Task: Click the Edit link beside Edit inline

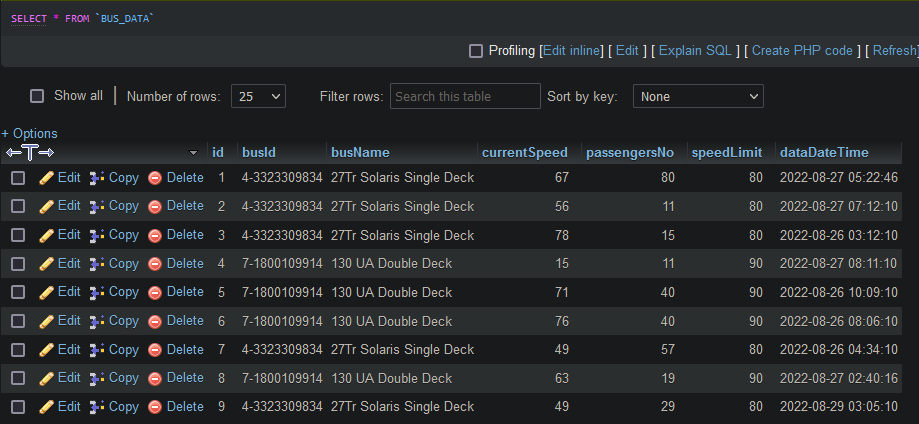Action: tap(627, 51)
